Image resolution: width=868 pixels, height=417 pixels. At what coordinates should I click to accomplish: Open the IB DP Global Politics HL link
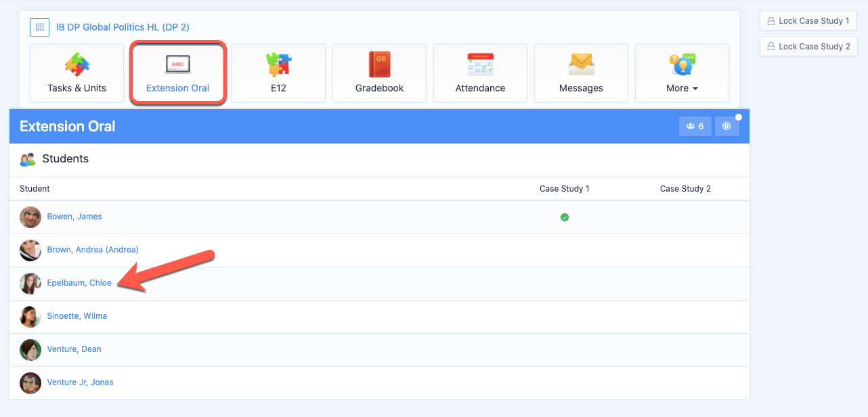click(123, 28)
